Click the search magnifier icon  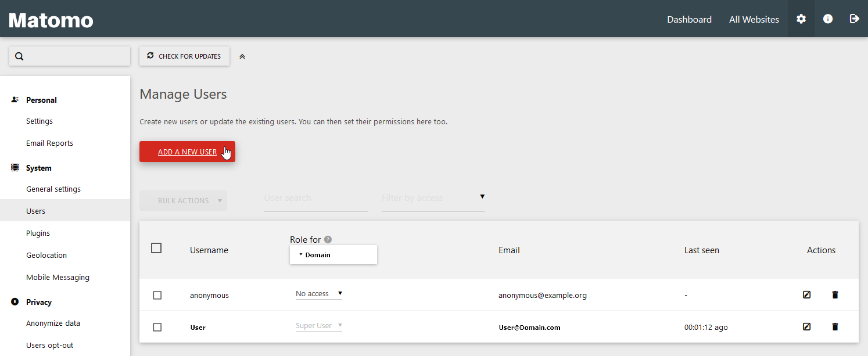tap(19, 56)
